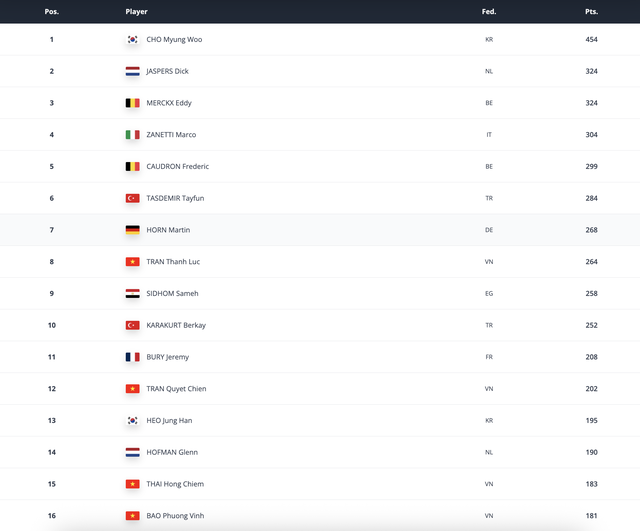640x531 pixels.
Task: Click the Germany flag beside HORN Martin
Action: 132,230
